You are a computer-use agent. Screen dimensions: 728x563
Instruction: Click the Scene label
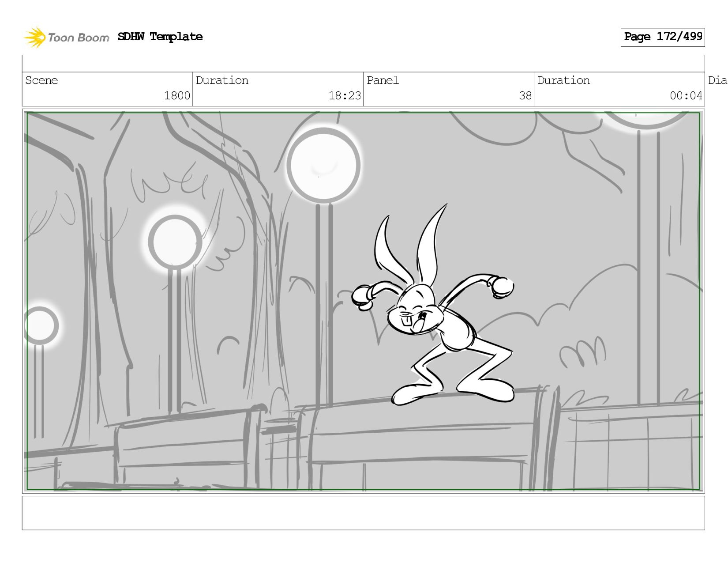point(41,80)
